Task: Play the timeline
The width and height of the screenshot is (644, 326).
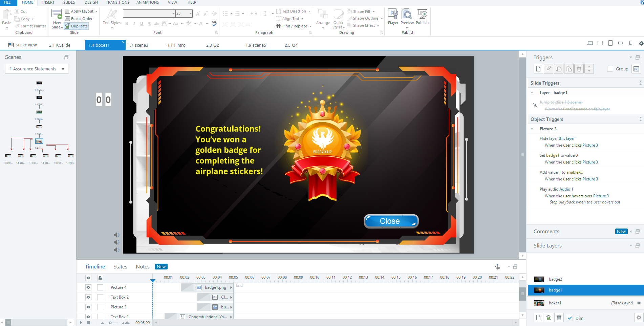Action: [x=81, y=323]
